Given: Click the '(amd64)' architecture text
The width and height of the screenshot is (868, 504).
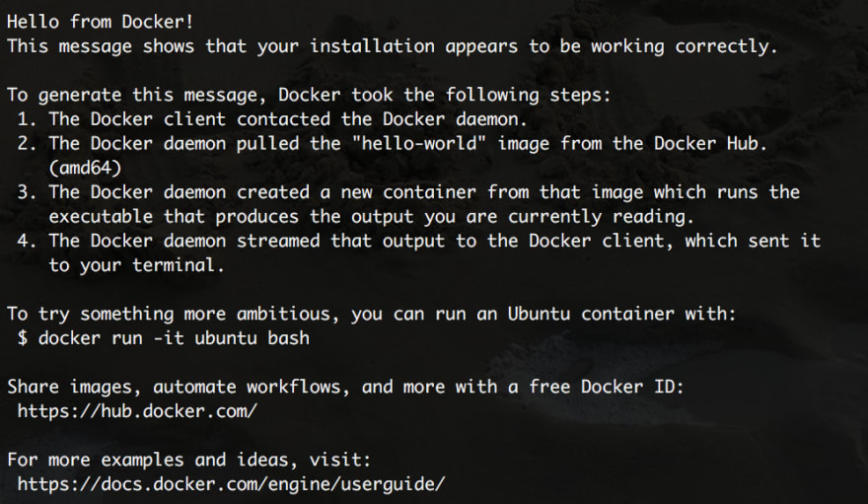Looking at the screenshot, I should tap(85, 168).
